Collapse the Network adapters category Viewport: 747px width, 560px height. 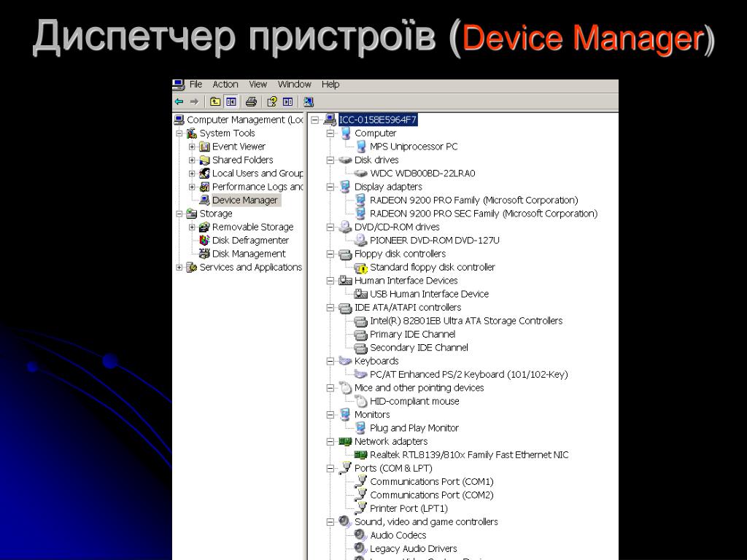[330, 442]
